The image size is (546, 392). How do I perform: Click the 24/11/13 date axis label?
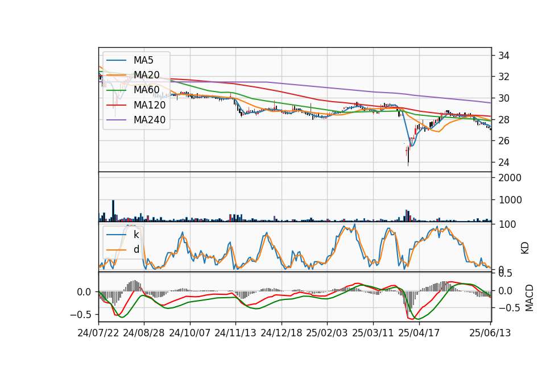235,333
